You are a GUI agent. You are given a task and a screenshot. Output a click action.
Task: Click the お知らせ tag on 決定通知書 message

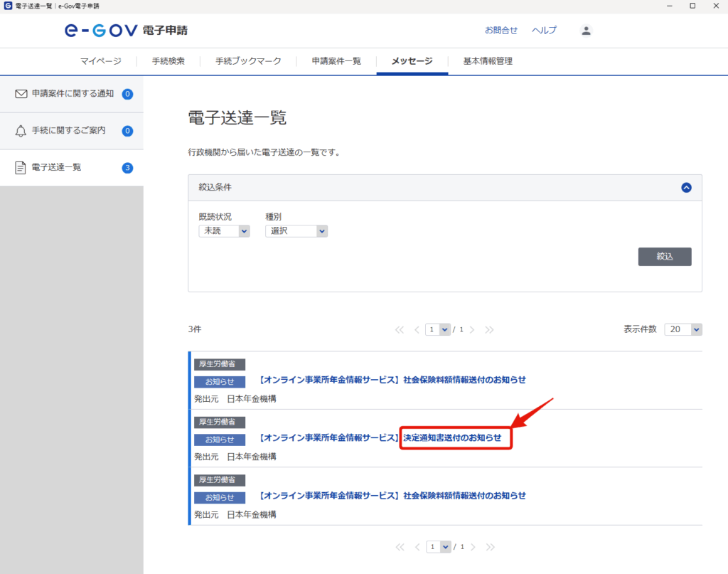[x=219, y=440]
